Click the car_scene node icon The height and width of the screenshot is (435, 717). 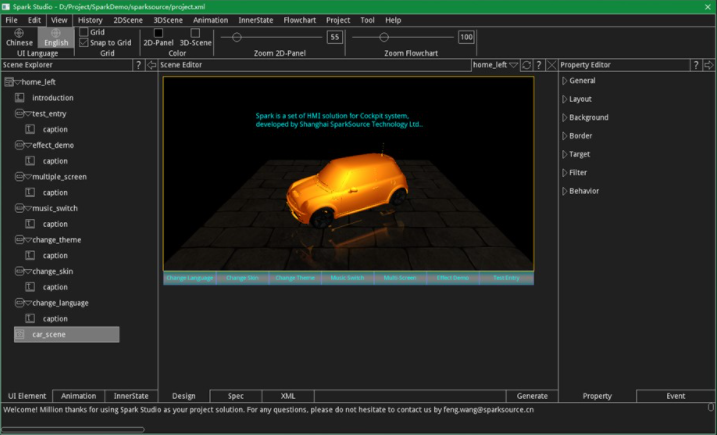tap(19, 334)
